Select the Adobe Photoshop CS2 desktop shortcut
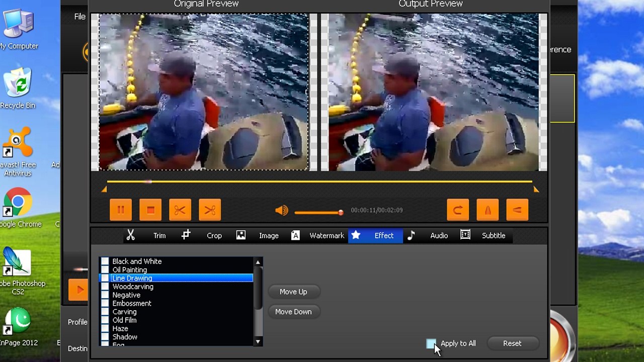This screenshot has height=362, width=644. 20,270
